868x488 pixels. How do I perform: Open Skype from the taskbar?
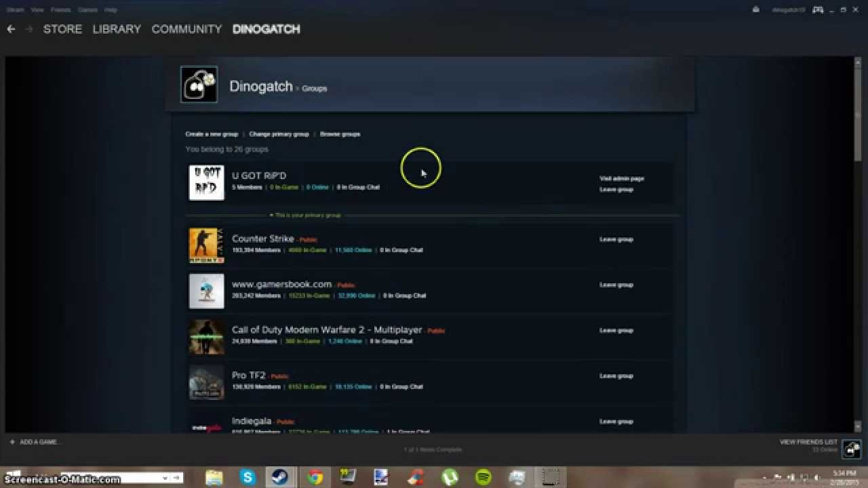coord(248,477)
